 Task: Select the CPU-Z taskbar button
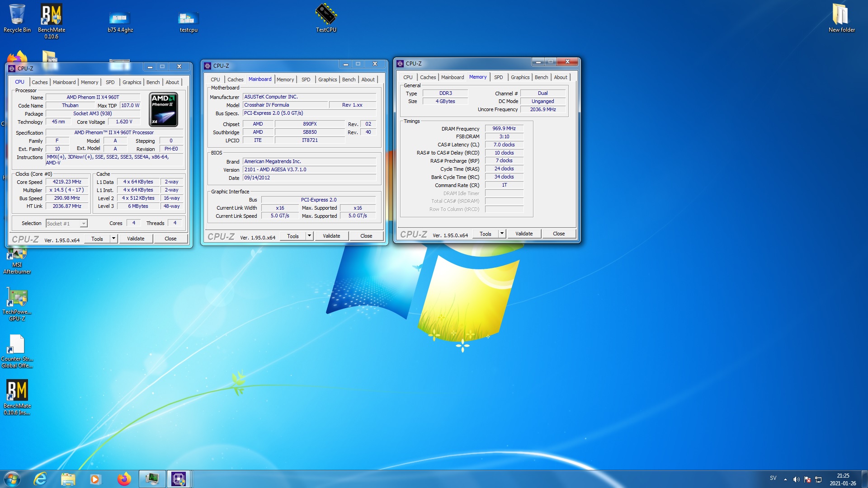pyautogui.click(x=179, y=479)
